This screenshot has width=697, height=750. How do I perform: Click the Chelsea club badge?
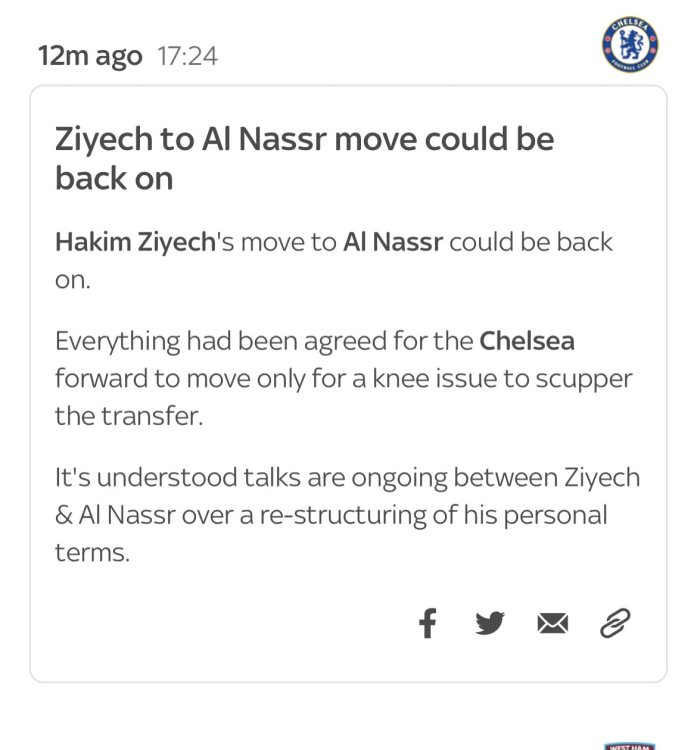click(x=630, y=45)
